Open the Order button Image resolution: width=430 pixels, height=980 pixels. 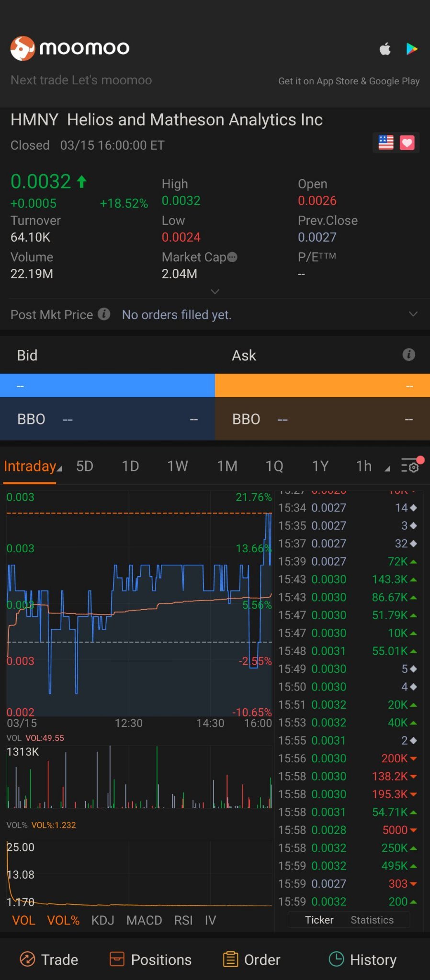[x=251, y=959]
